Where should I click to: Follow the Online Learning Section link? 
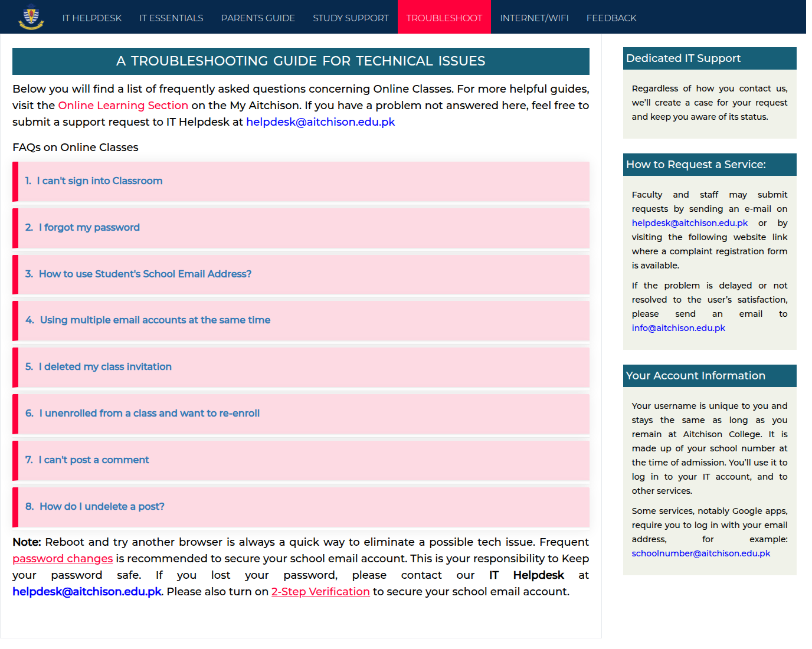pos(123,105)
